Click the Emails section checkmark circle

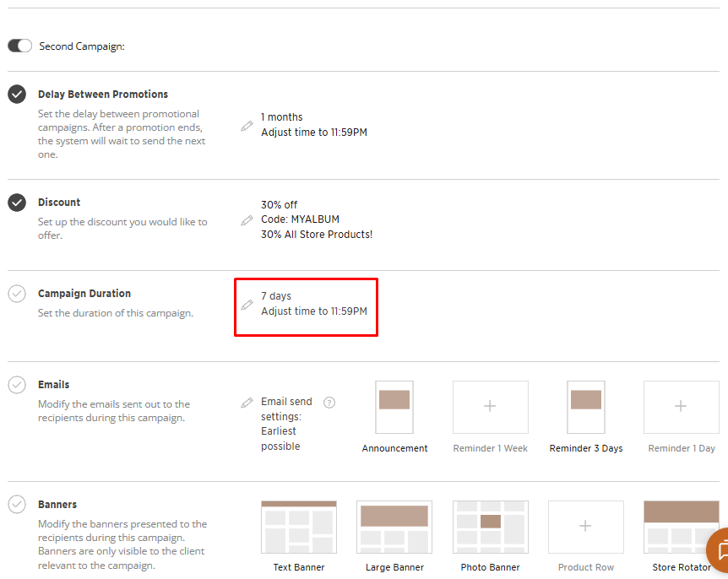click(x=17, y=385)
